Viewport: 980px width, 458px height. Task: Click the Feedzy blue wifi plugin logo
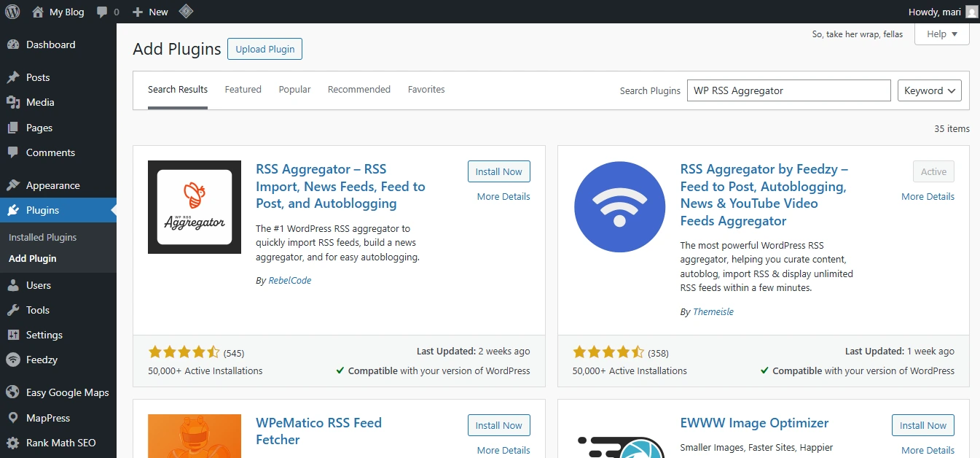click(x=619, y=207)
